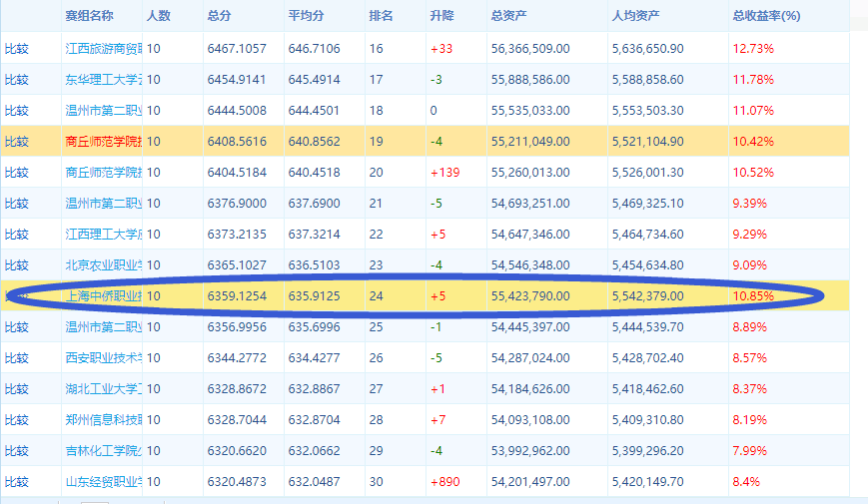Click 比较 link for rank 16 row
Image resolution: width=868 pixels, height=504 pixels.
tap(17, 48)
